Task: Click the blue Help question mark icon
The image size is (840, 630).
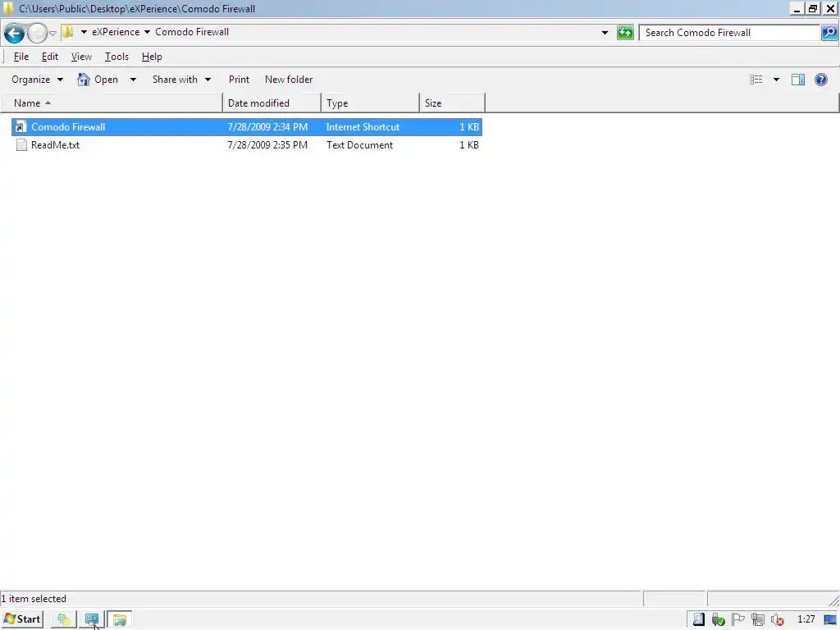Action: point(820,80)
